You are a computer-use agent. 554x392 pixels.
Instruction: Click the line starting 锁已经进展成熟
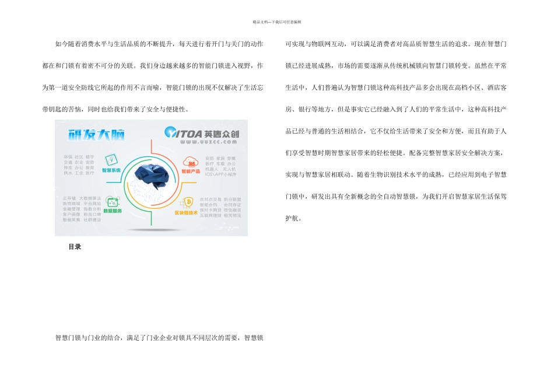[396, 66]
